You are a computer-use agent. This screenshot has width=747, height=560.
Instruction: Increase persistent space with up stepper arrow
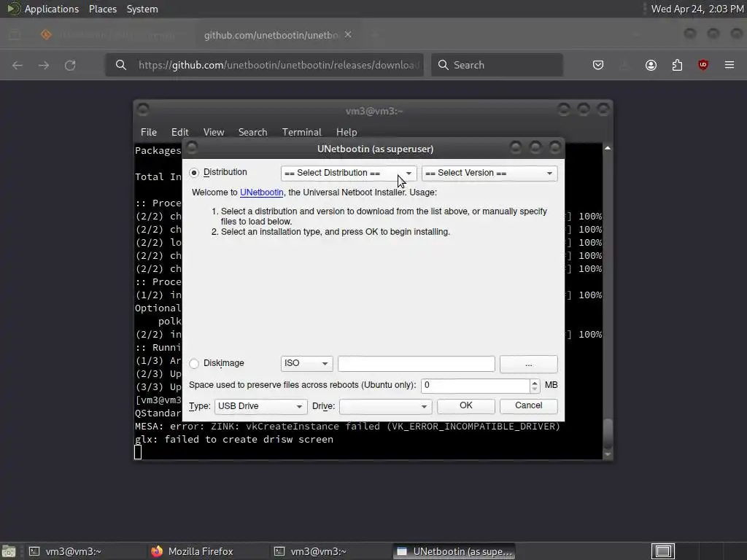coord(535,382)
